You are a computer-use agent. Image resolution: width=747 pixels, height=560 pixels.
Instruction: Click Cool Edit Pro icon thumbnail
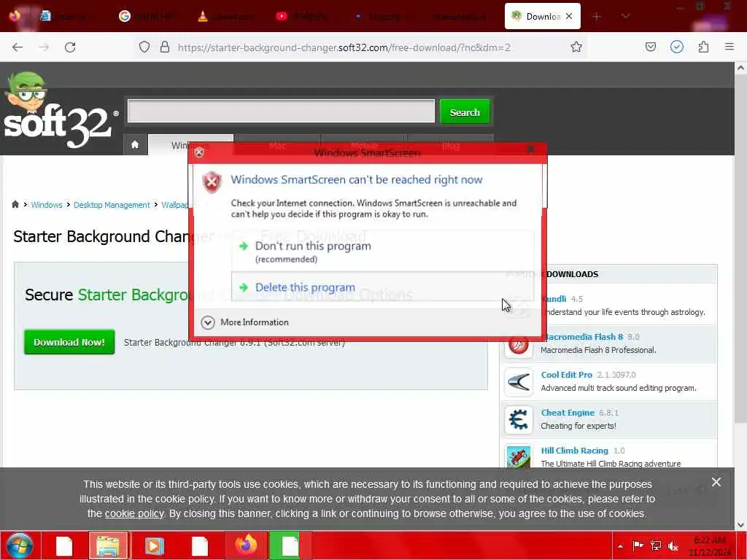(519, 382)
